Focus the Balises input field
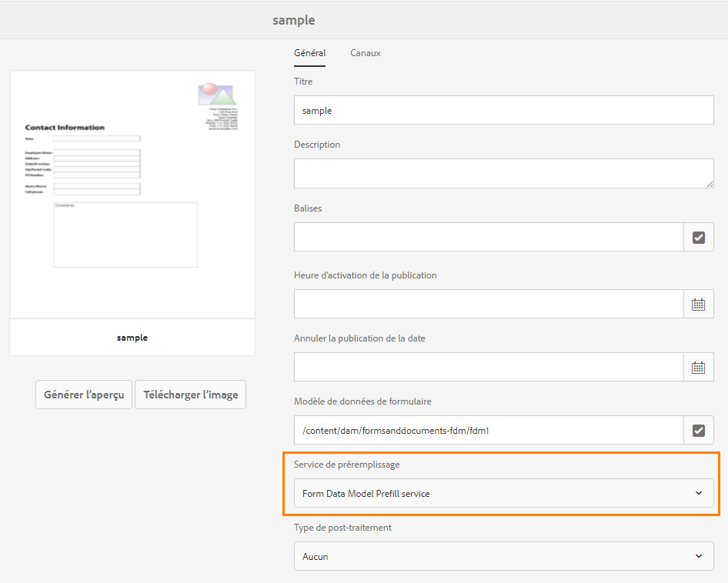Image resolution: width=728 pixels, height=583 pixels. [x=489, y=237]
